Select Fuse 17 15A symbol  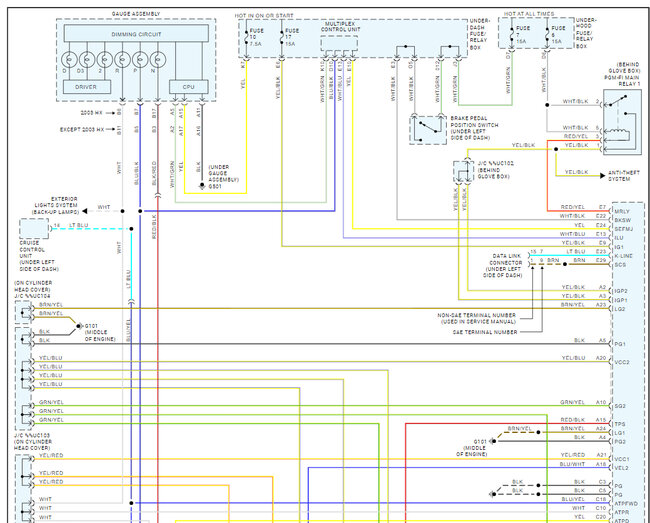pos(282,37)
